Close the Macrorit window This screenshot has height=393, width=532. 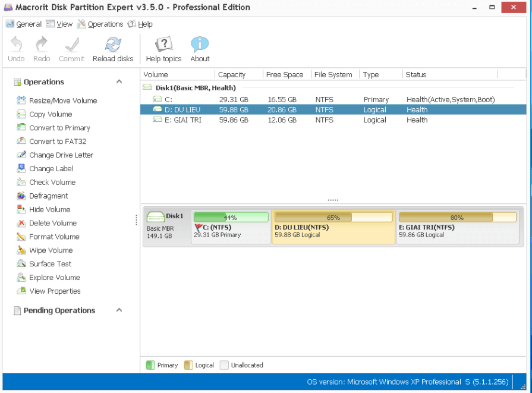tap(514, 8)
